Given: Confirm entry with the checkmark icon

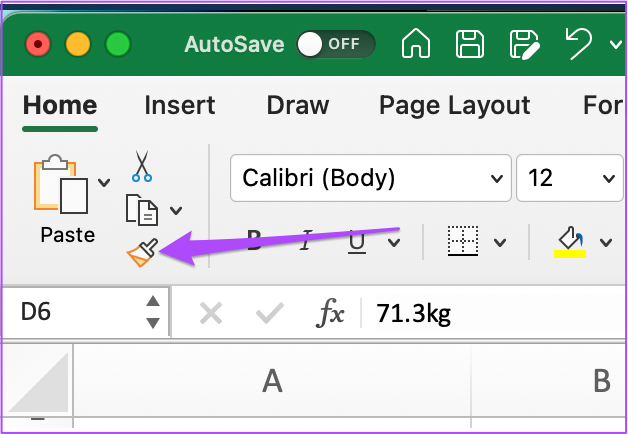Looking at the screenshot, I should pos(270,313).
